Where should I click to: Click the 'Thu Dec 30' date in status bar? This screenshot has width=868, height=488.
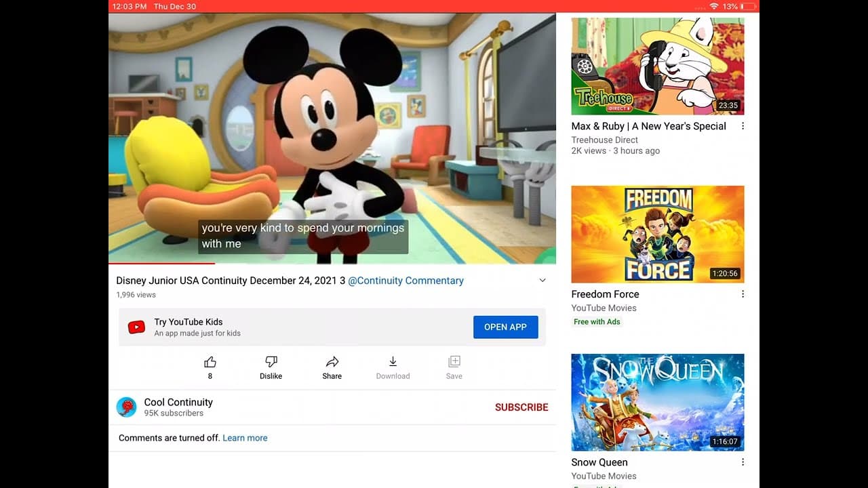tap(175, 6)
